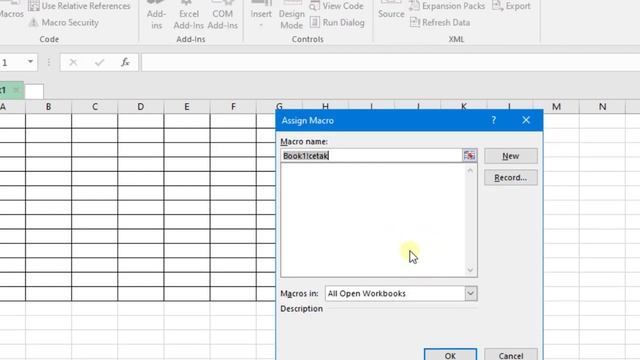
Task: Click OK in Assign Macro dialog
Action: 450,355
